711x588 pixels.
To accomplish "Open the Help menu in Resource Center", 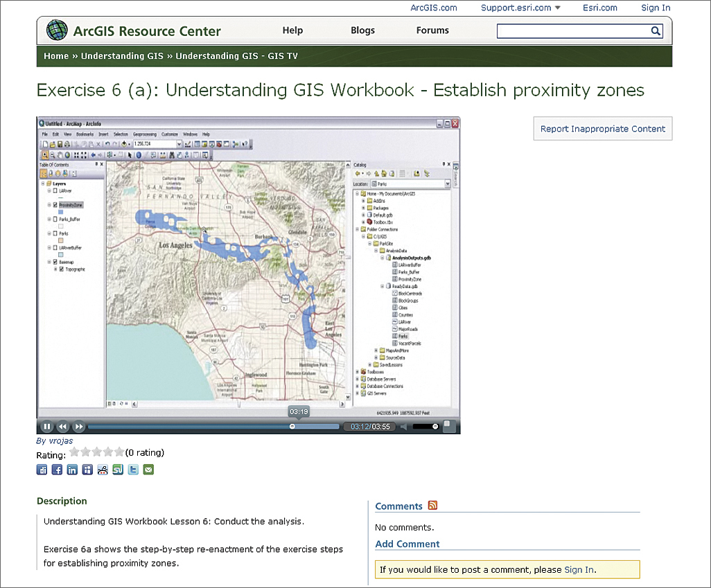I will [292, 30].
